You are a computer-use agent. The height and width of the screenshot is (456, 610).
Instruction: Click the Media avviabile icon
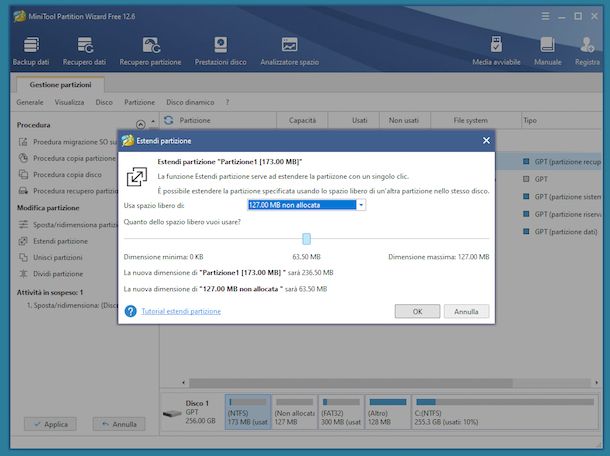[x=496, y=51]
